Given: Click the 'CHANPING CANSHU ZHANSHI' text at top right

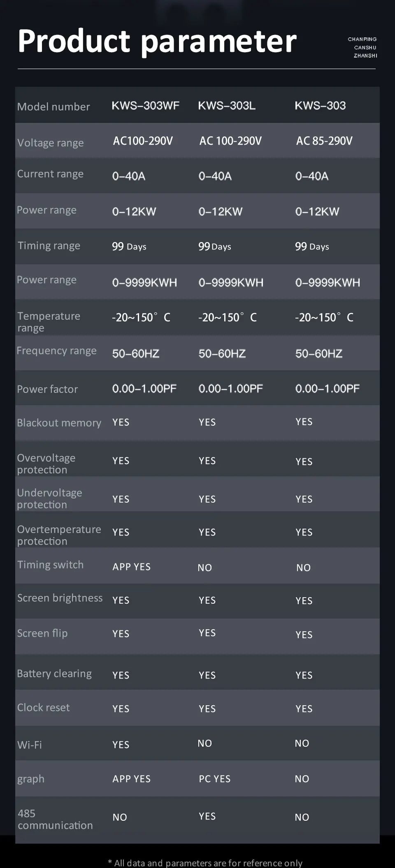Looking at the screenshot, I should pyautogui.click(x=362, y=47).
